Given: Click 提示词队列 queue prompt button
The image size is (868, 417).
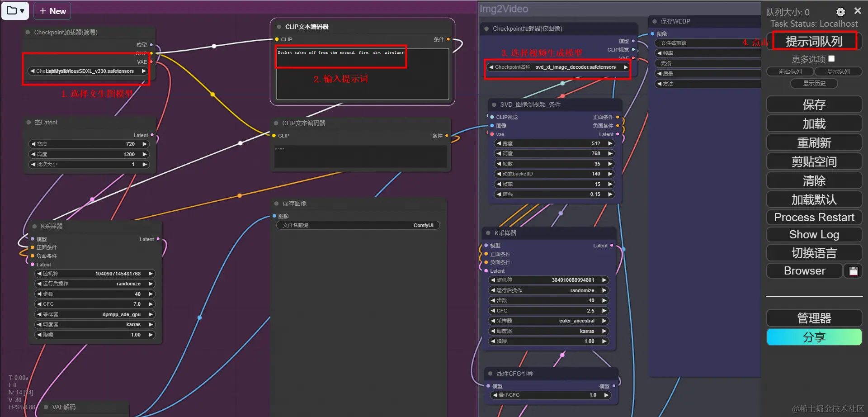Looking at the screenshot, I should (x=814, y=42).
